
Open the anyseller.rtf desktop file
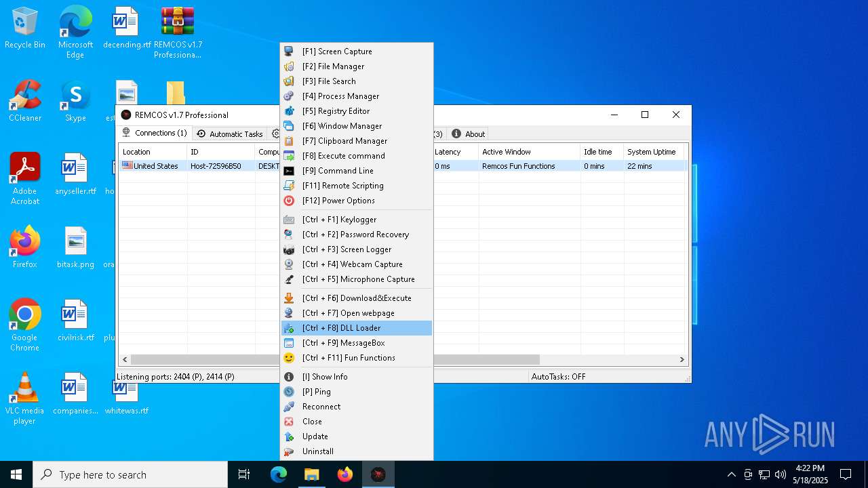click(x=75, y=174)
